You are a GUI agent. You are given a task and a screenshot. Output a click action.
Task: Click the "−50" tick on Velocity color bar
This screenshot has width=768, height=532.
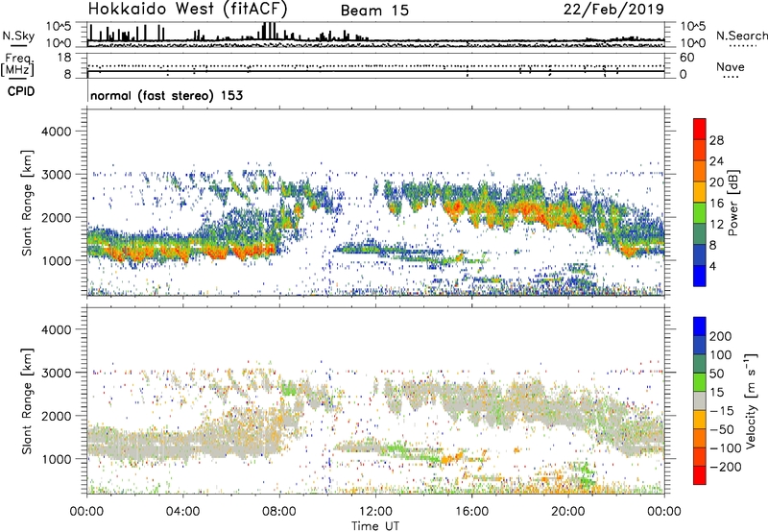click(722, 429)
